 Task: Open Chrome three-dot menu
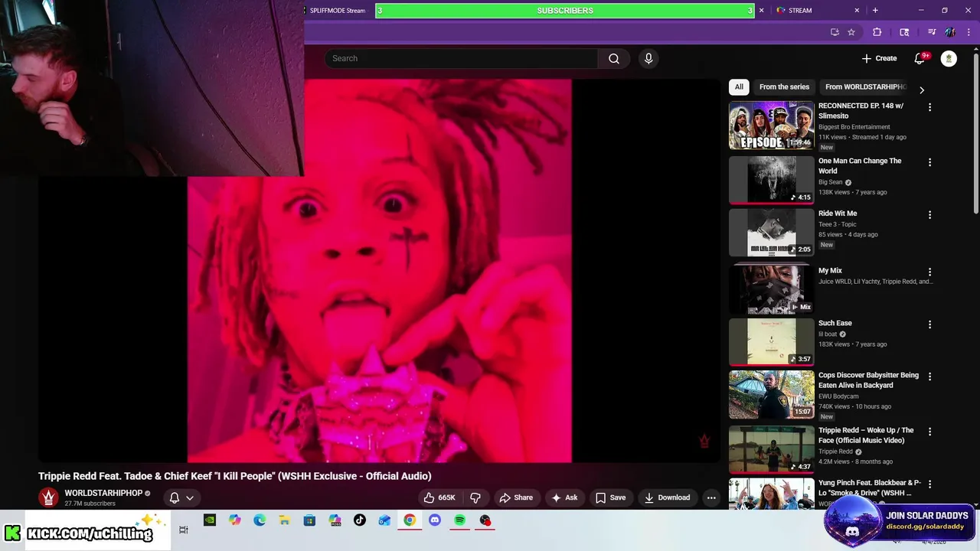(969, 32)
